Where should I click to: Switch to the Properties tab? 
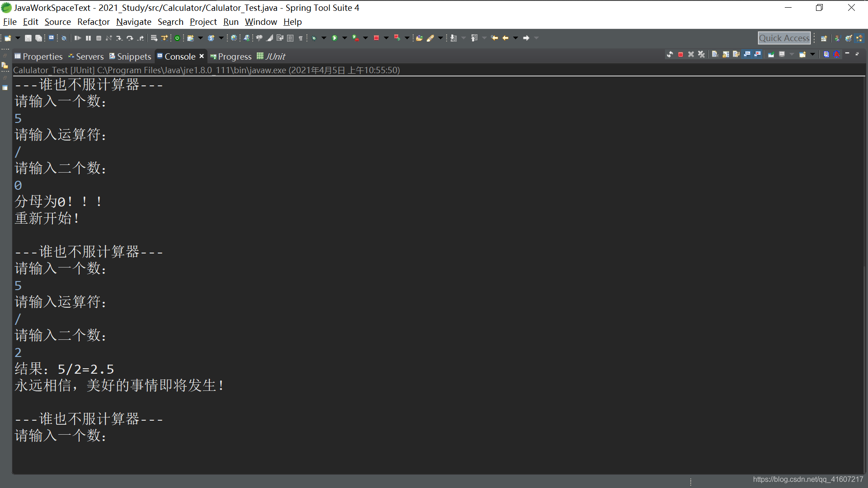click(38, 56)
